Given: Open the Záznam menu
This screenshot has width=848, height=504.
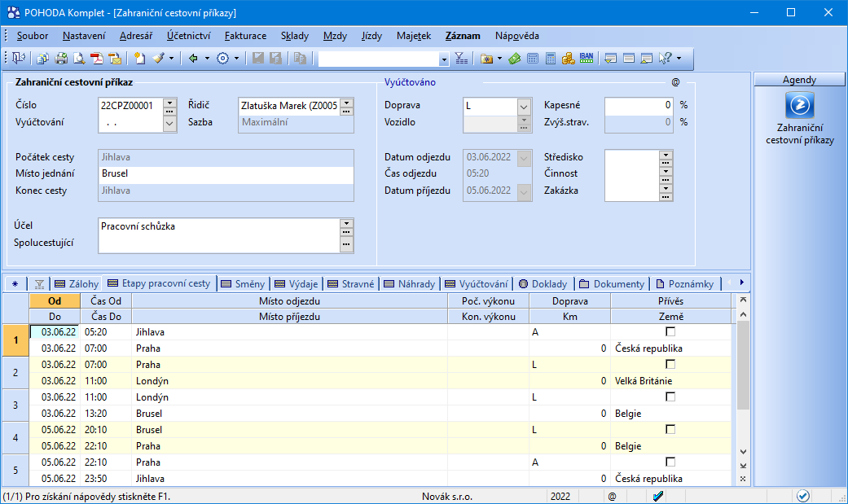Looking at the screenshot, I should point(463,36).
